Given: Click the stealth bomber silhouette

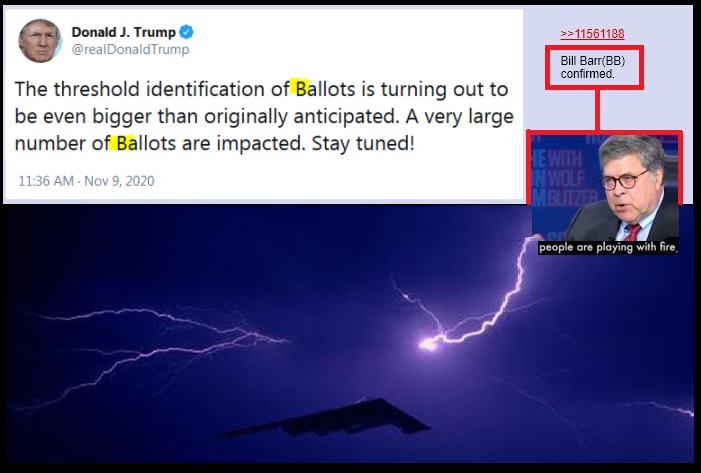Looking at the screenshot, I should 326,418.
